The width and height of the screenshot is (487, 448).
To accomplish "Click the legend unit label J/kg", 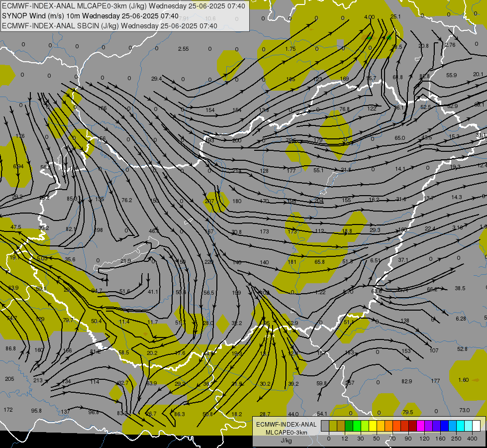I will point(286,441).
